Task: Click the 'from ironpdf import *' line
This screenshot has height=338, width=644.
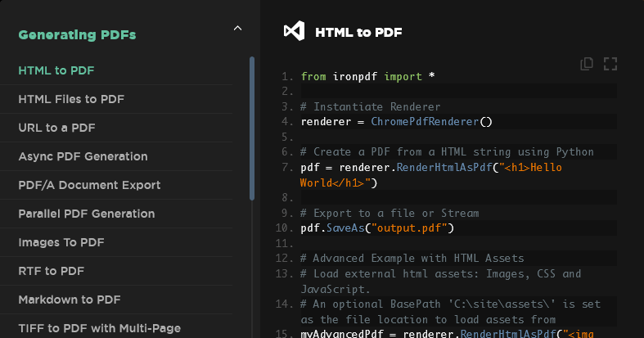Action: point(367,76)
